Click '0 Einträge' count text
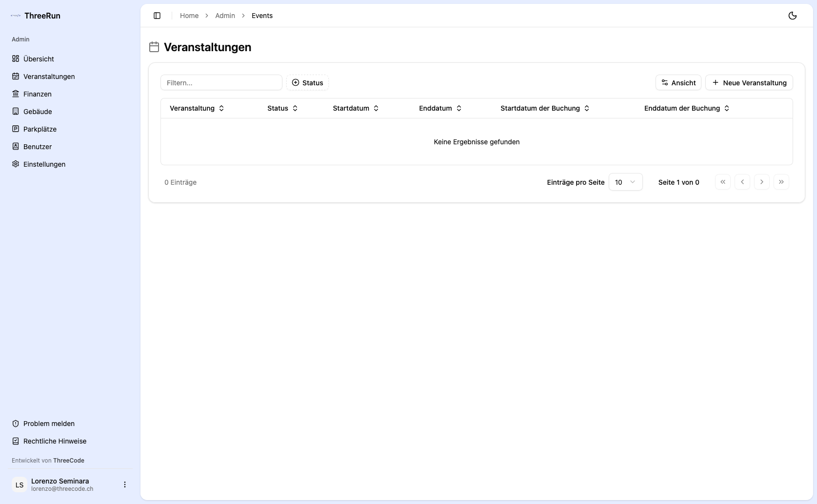Viewport: 817px width, 504px height. tap(180, 182)
